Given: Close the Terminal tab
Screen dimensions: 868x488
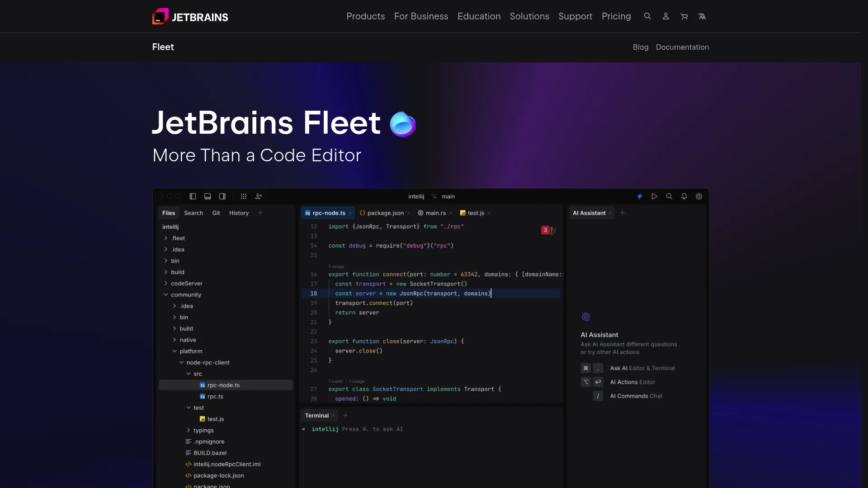Looking at the screenshot, I should (333, 416).
